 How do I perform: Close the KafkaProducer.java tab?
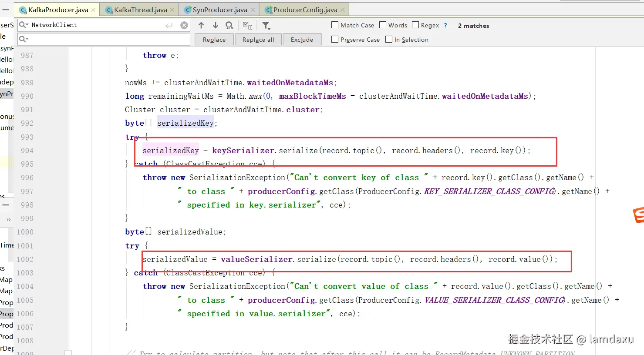coord(93,10)
